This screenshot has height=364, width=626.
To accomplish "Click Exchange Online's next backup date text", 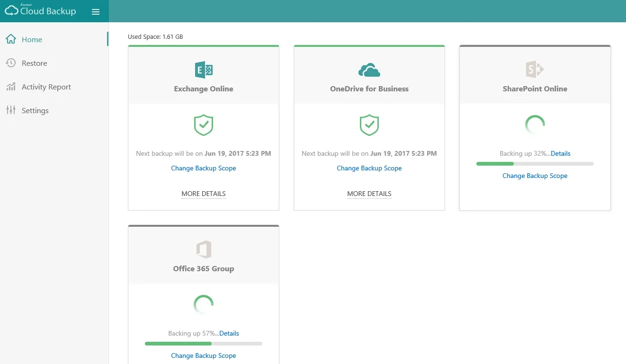I will [x=204, y=153].
